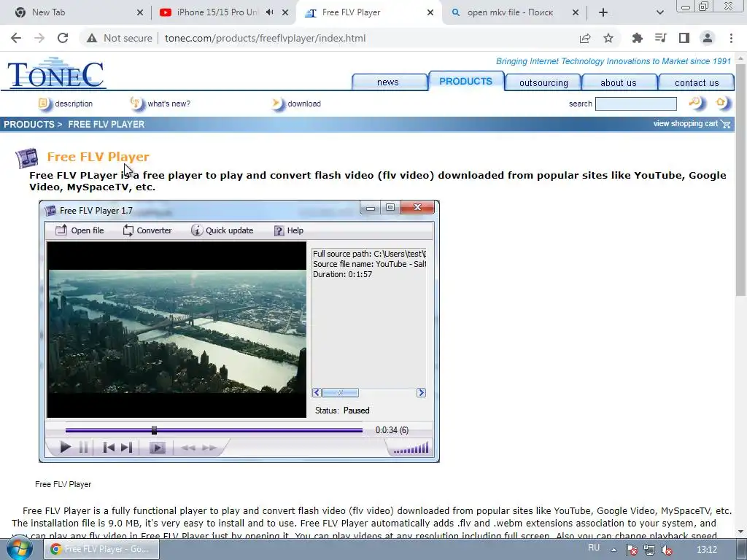Click the play button in the player
747x560 pixels.
65,448
